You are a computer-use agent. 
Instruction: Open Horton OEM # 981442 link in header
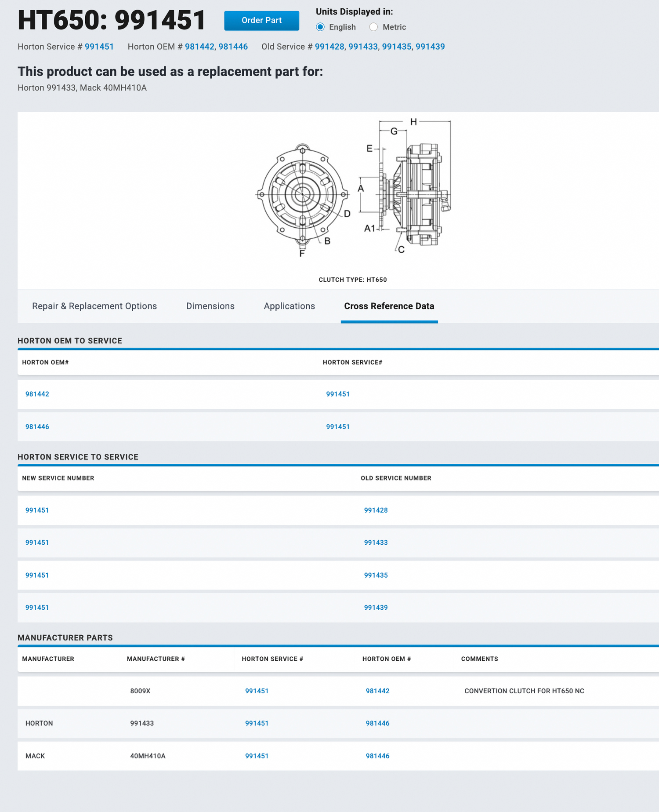point(199,47)
